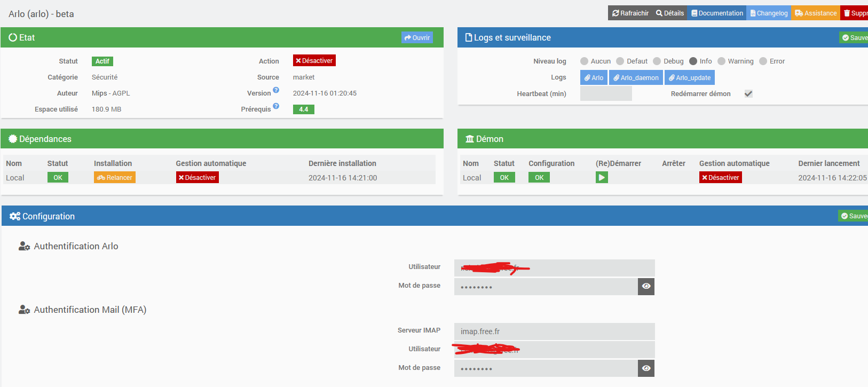Click the Configuration cogs icon
The height and width of the screenshot is (387, 868).
pos(15,216)
